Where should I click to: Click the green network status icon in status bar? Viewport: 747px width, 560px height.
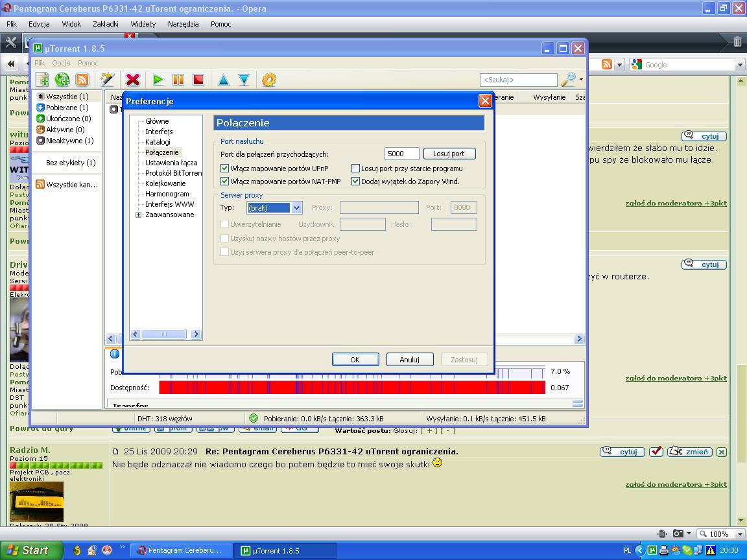pyautogui.click(x=254, y=418)
